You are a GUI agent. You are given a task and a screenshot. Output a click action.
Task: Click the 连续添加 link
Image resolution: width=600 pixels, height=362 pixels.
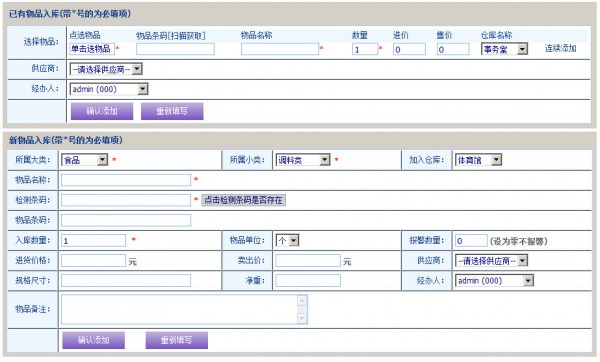(x=561, y=49)
